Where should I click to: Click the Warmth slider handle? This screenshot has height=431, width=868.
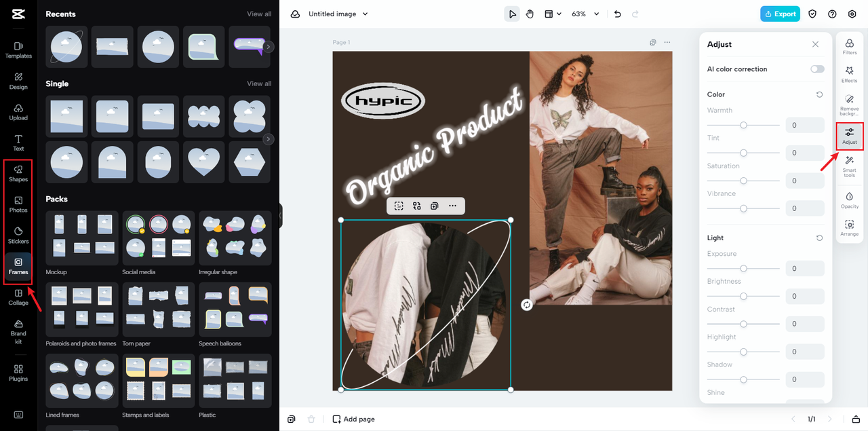[743, 125]
